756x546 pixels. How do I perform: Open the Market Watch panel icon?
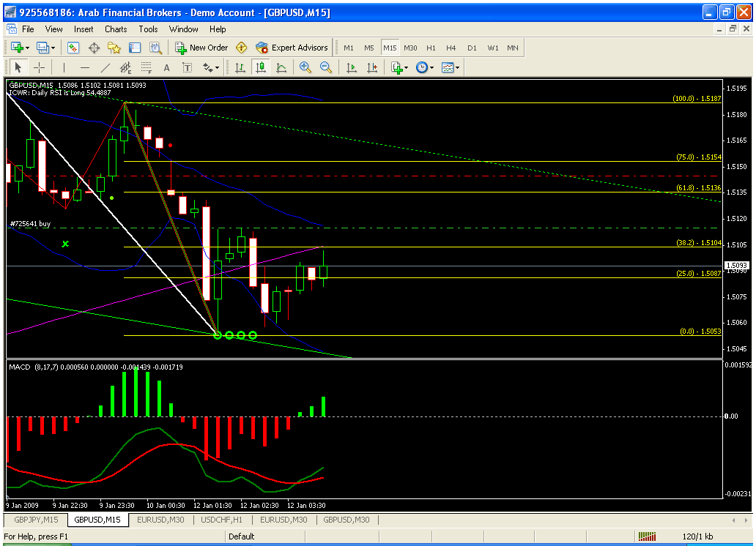tap(73, 48)
